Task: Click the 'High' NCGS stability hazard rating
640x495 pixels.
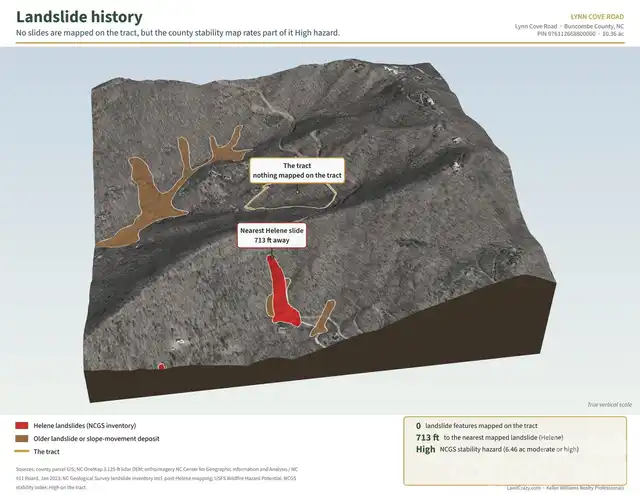Action: (425, 449)
